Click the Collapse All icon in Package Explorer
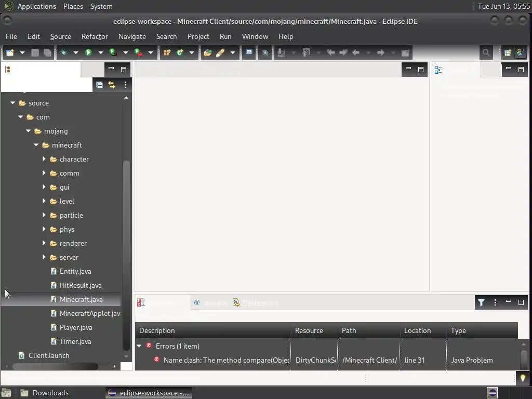The height and width of the screenshot is (399, 532). click(x=99, y=85)
